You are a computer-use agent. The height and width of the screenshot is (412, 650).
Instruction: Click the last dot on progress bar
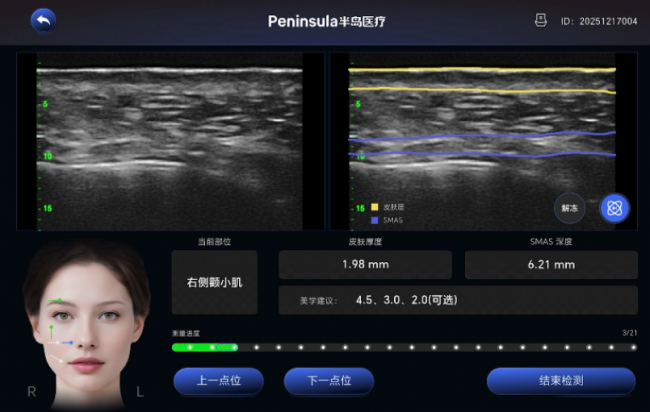click(x=633, y=347)
